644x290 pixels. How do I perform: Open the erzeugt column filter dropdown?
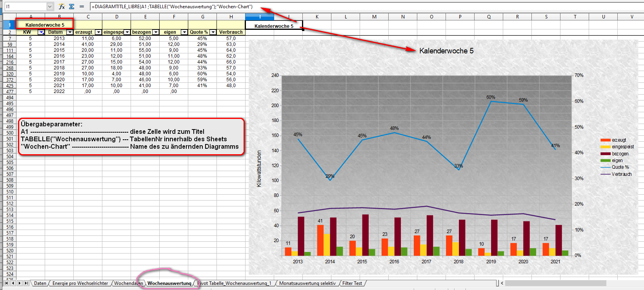tap(98, 32)
